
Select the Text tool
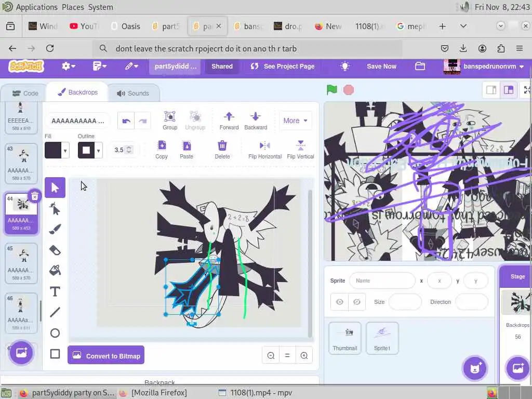55,291
